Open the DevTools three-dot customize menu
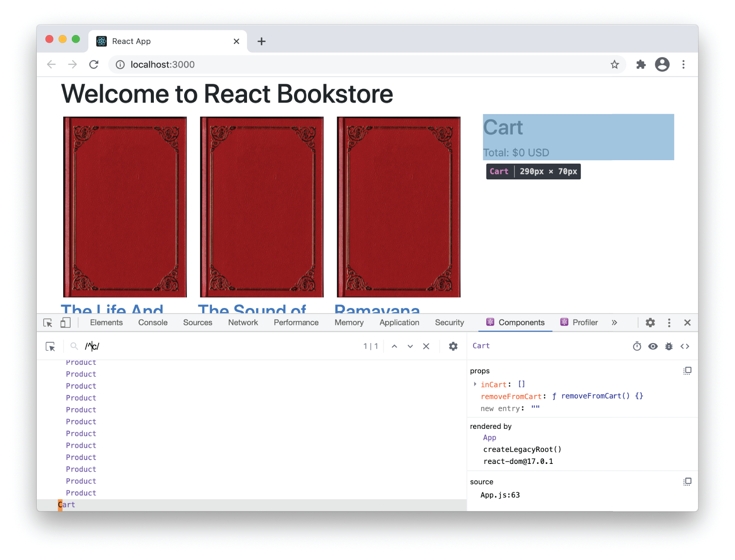735x560 pixels. tap(669, 323)
